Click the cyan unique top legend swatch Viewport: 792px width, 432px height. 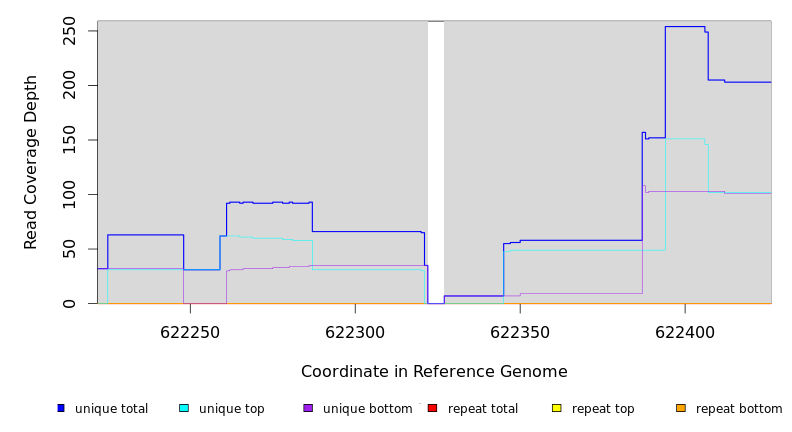184,408
